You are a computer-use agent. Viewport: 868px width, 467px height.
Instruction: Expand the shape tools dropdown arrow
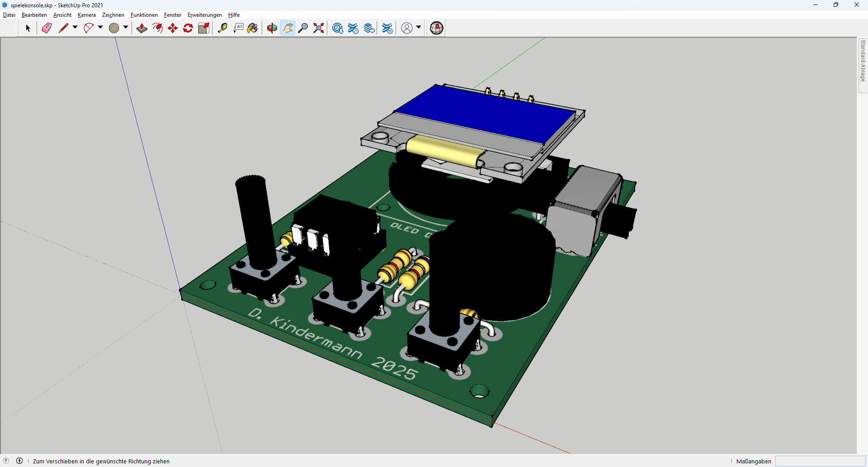click(126, 28)
